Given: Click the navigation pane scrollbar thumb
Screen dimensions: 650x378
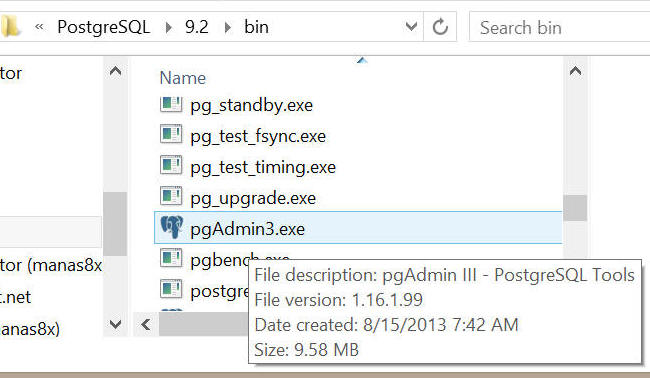Looking at the screenshot, I should pos(115,224).
